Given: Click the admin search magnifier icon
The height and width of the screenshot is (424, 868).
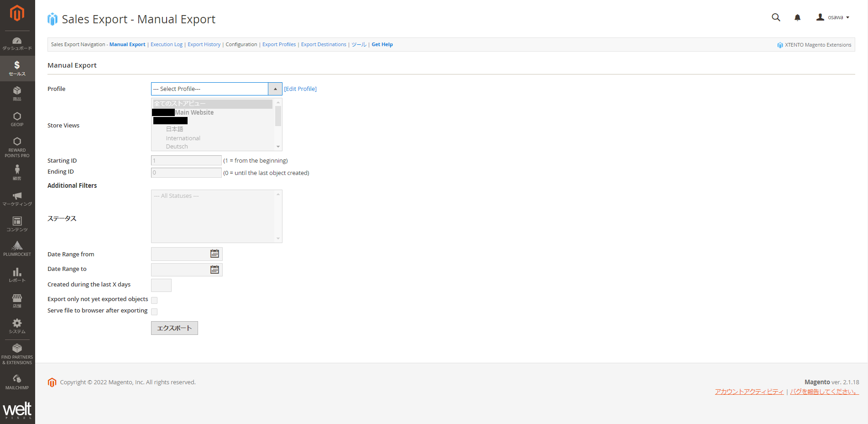Looking at the screenshot, I should pos(776,17).
